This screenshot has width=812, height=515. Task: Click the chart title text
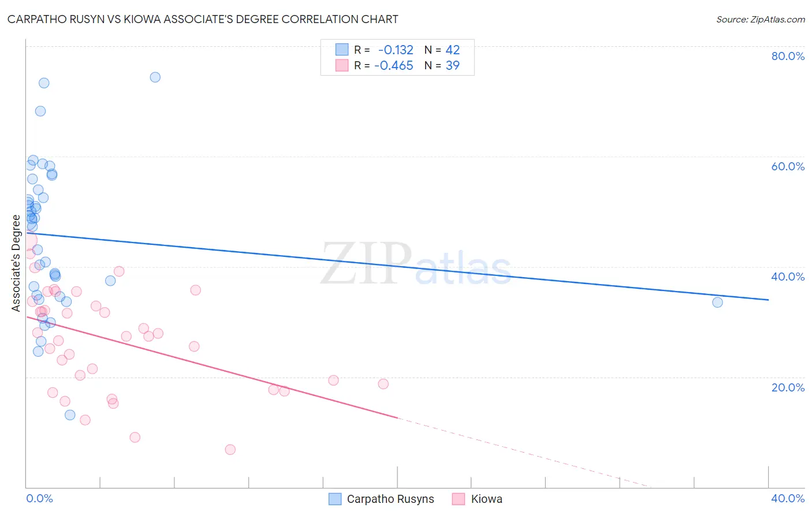click(x=203, y=19)
